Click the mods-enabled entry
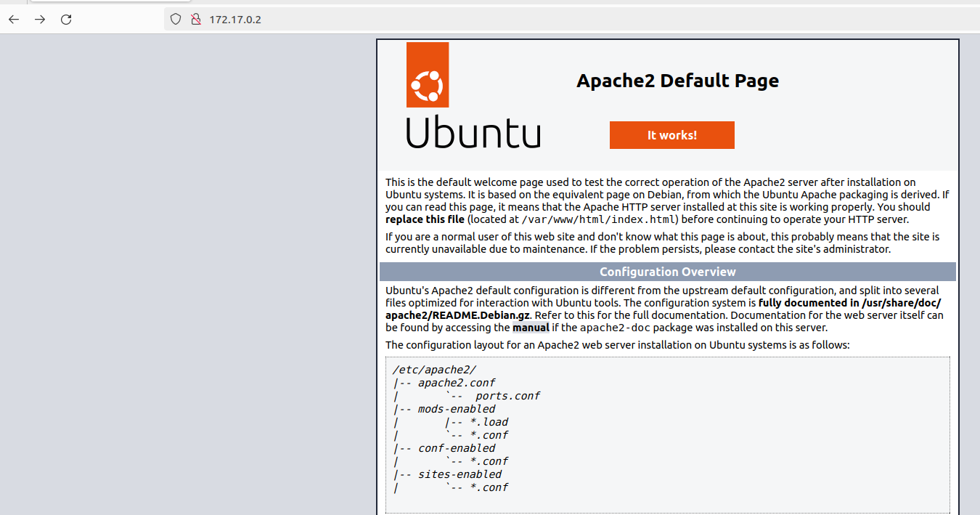The width and height of the screenshot is (980, 515). pyautogui.click(x=457, y=409)
